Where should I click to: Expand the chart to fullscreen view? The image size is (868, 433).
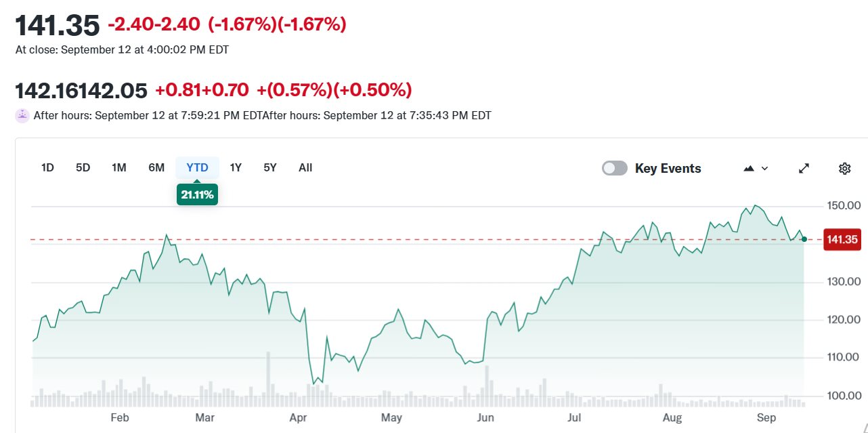point(804,168)
